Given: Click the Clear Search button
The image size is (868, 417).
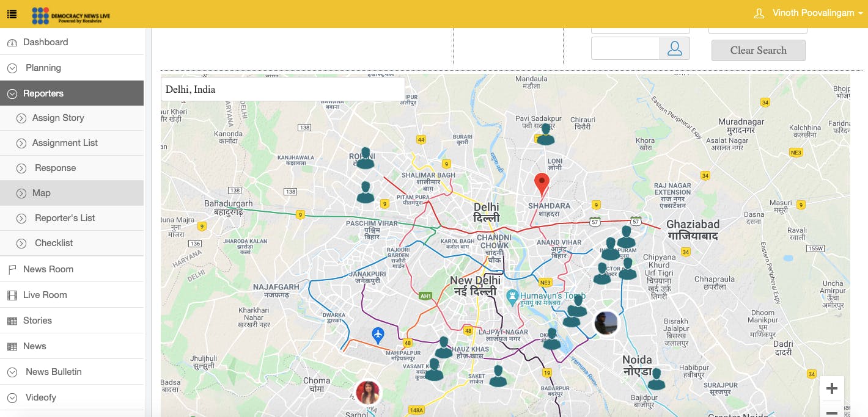Looking at the screenshot, I should (x=759, y=50).
